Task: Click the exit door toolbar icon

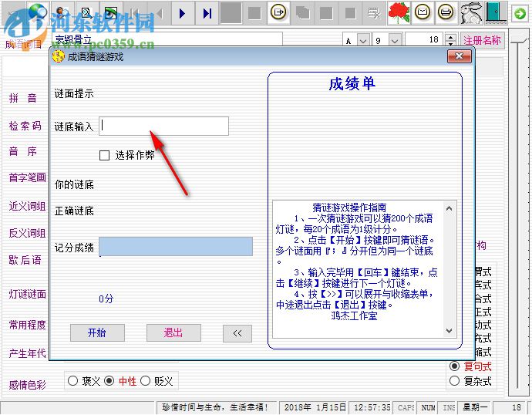Action: click(495, 13)
